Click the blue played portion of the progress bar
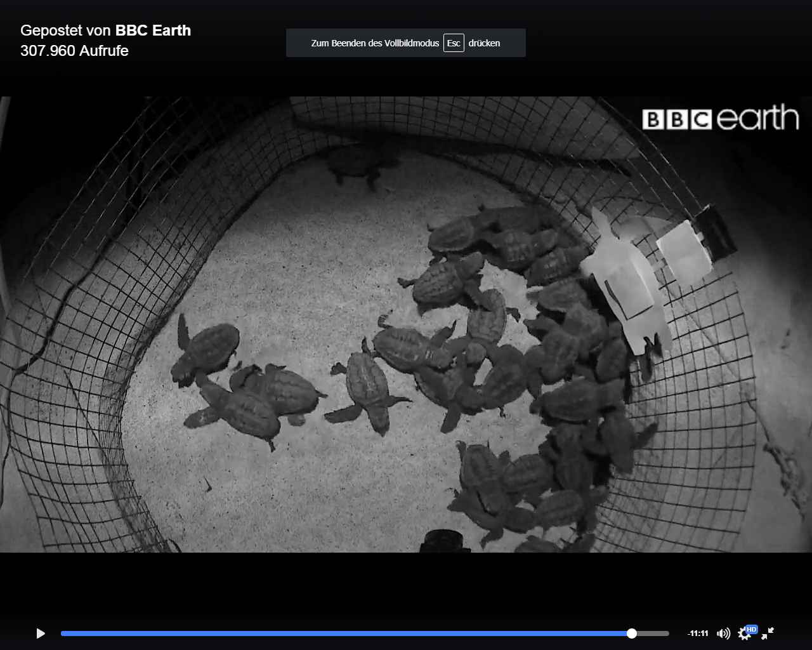 pos(317,633)
